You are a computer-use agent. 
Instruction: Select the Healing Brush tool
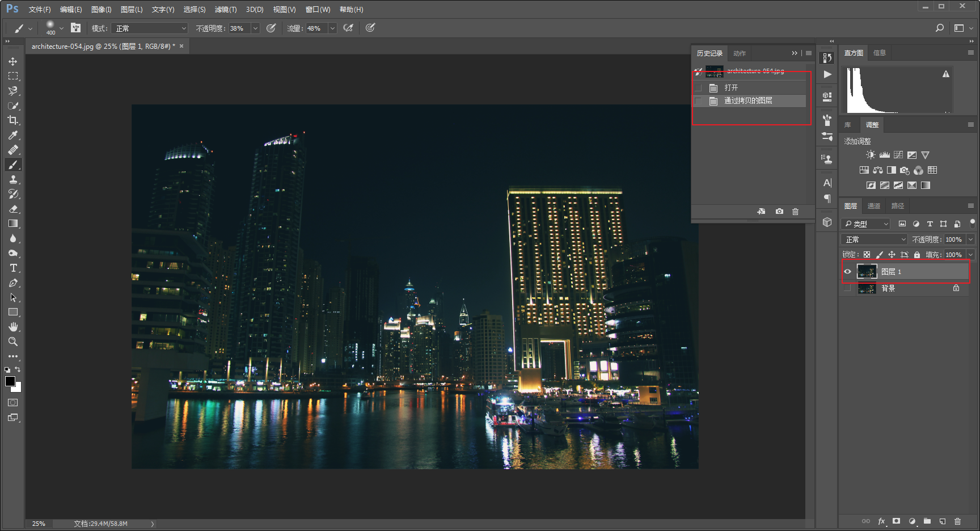pos(12,150)
